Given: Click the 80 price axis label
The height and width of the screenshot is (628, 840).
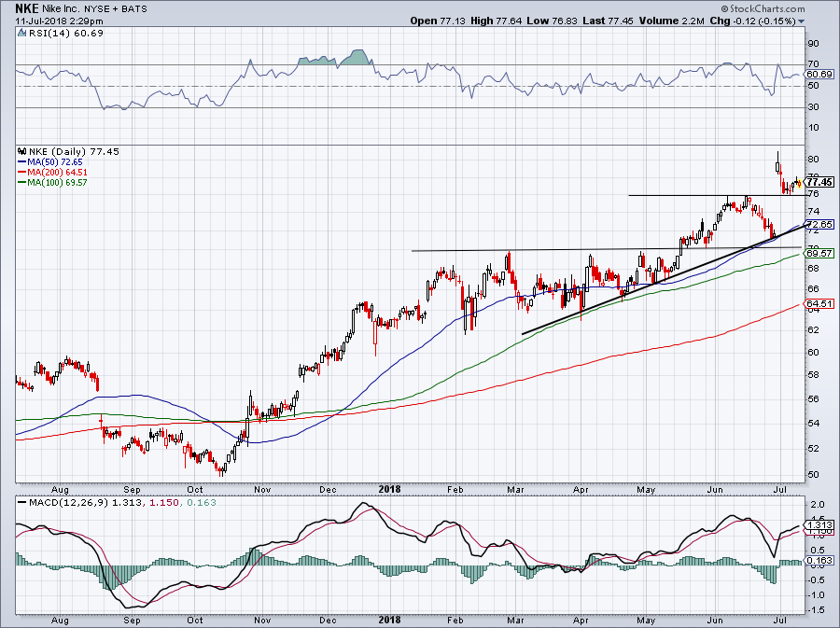Looking at the screenshot, I should click(813, 159).
